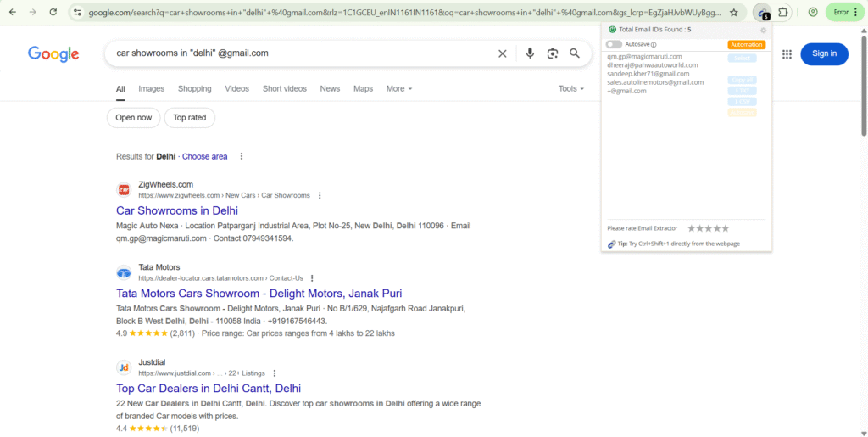Switch to the News tab
Screen dimensions: 868x437
330,88
